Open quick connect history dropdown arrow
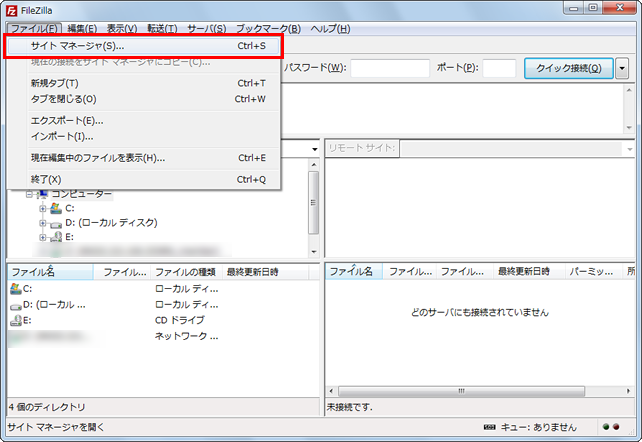The image size is (642, 442). [622, 68]
